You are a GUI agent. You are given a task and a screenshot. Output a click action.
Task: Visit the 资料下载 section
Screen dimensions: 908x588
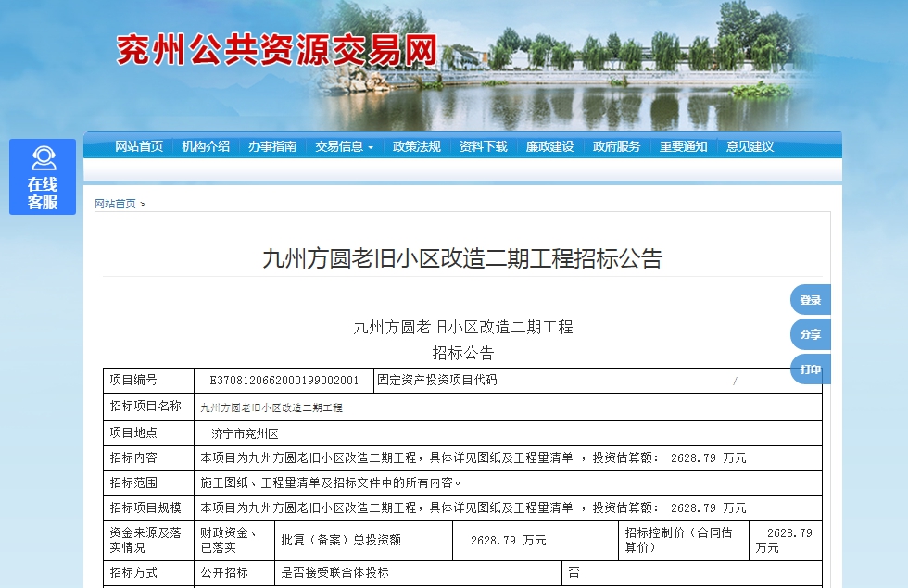(x=482, y=146)
